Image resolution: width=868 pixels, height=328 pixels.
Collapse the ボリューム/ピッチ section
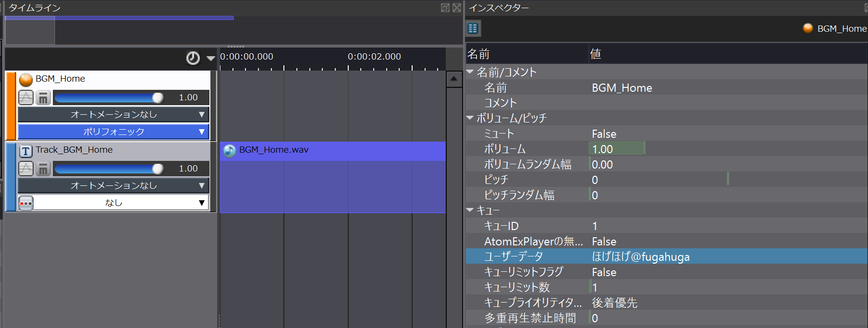tap(470, 118)
